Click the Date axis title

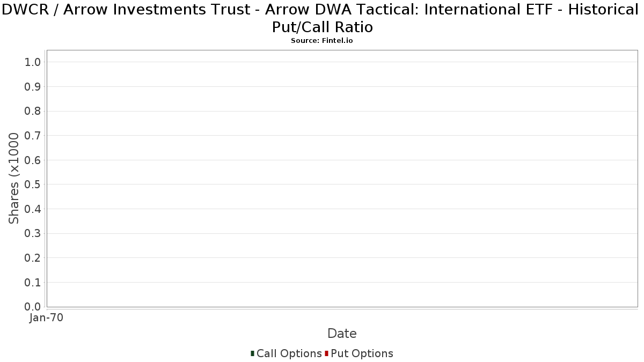pyautogui.click(x=342, y=334)
